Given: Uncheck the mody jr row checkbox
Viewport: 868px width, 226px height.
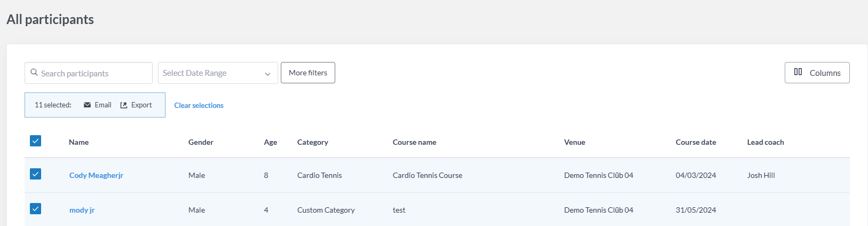Looking at the screenshot, I should [36, 209].
